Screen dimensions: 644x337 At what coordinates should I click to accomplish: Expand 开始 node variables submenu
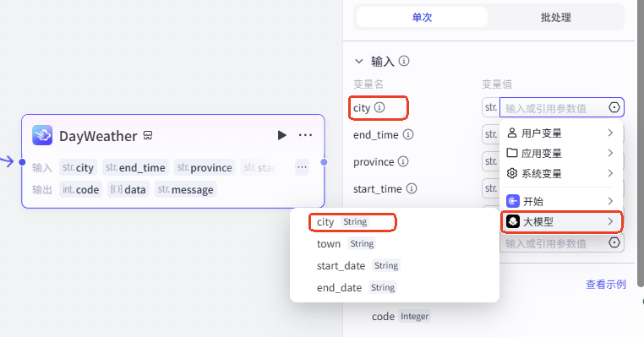(x=561, y=201)
